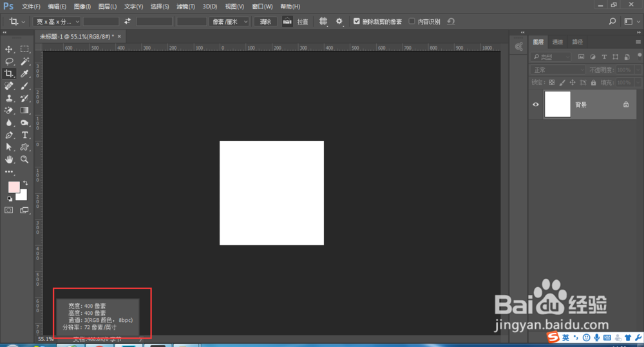Open the Libraries collapsed panel icon
Viewport: 644px width, 347px height.
coord(518,46)
